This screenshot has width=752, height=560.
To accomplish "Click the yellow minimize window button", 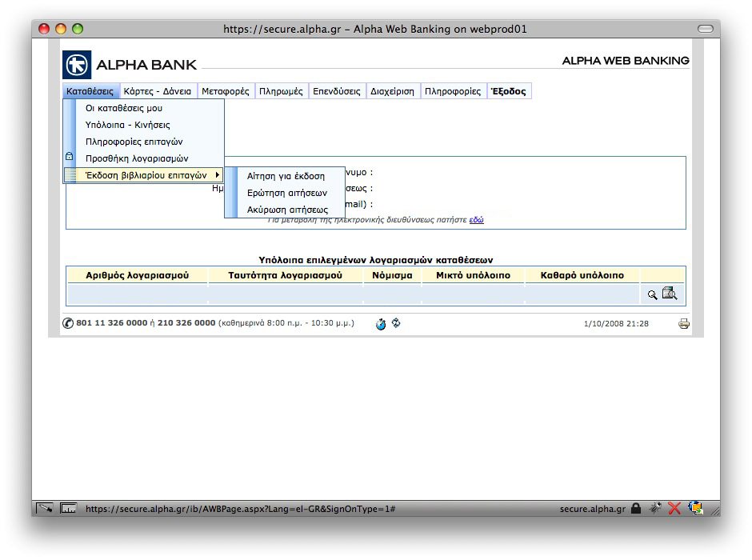I will [x=61, y=29].
